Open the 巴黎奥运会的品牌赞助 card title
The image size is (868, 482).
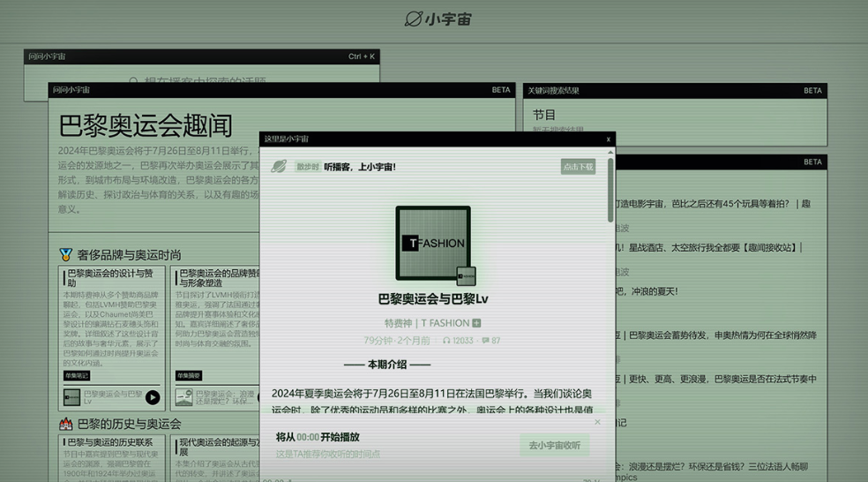pos(220,277)
